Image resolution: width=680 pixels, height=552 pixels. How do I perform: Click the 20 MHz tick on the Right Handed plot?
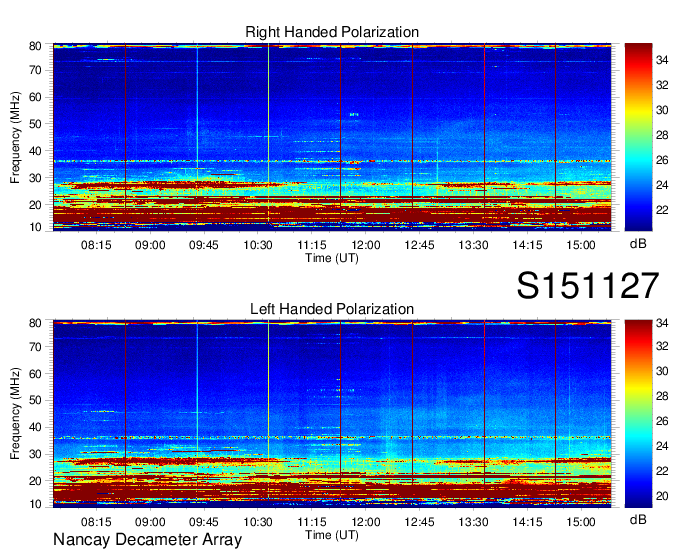[x=35, y=205]
